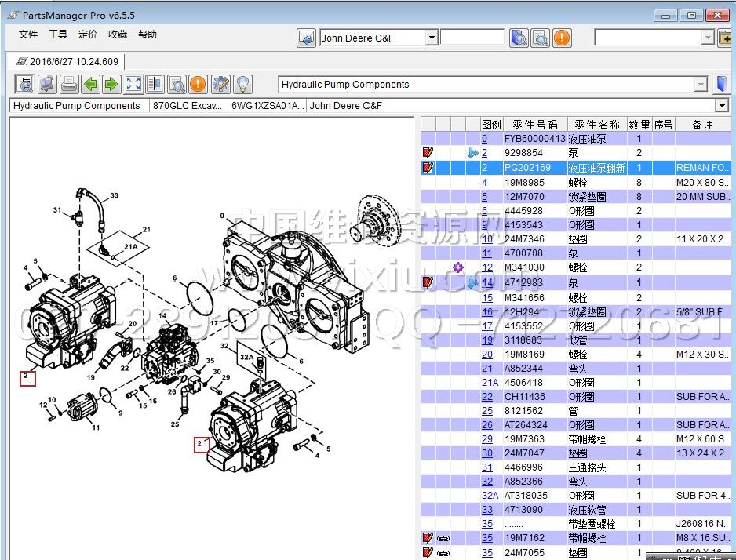Screen dimensions: 736x560
Task: Open the 收藏 menu
Action: (118, 35)
